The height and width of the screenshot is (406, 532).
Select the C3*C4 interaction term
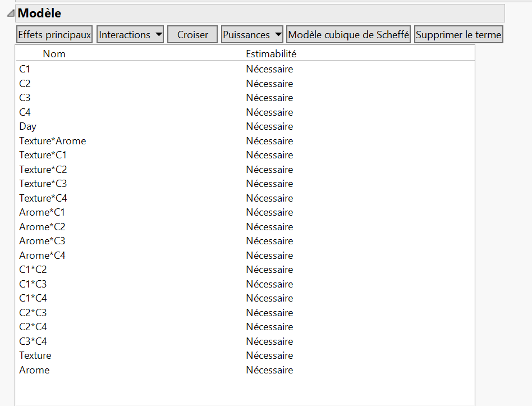tap(34, 341)
